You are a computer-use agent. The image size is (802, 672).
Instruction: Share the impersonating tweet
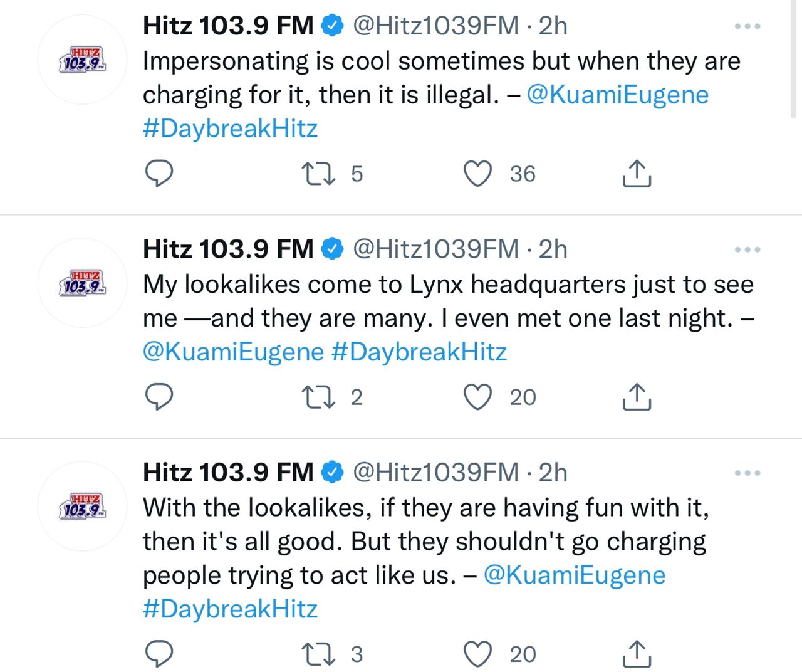(637, 174)
